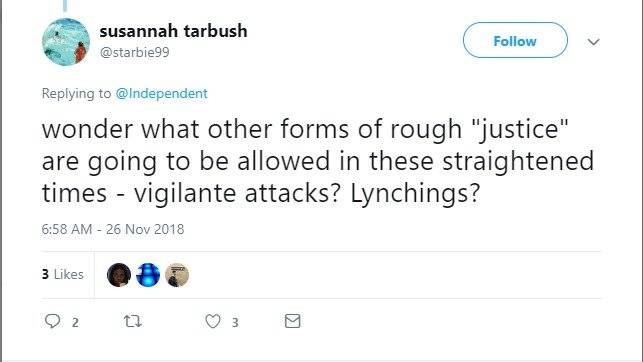
Task: Show the 3 Likes list
Action: click(63, 274)
